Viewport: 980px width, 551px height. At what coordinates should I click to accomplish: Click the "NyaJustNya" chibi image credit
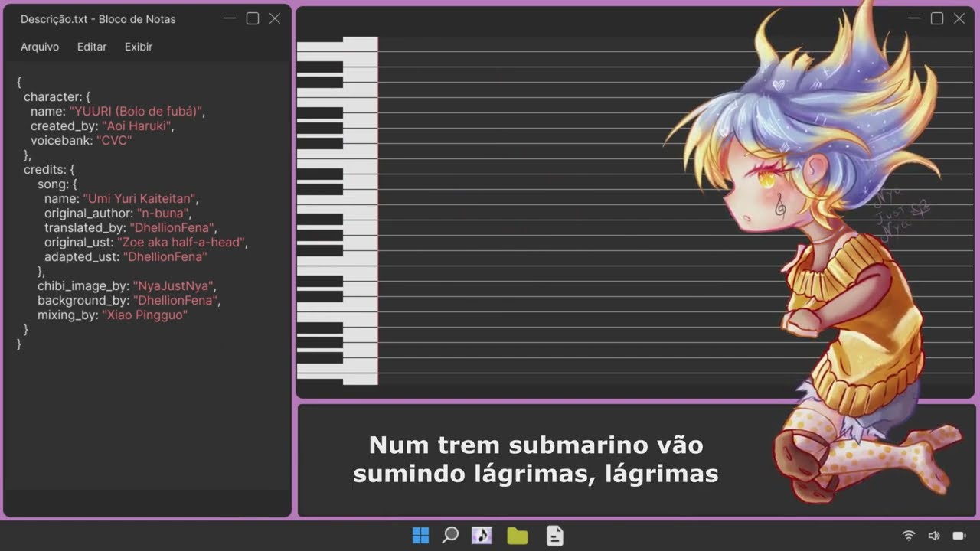pos(173,286)
